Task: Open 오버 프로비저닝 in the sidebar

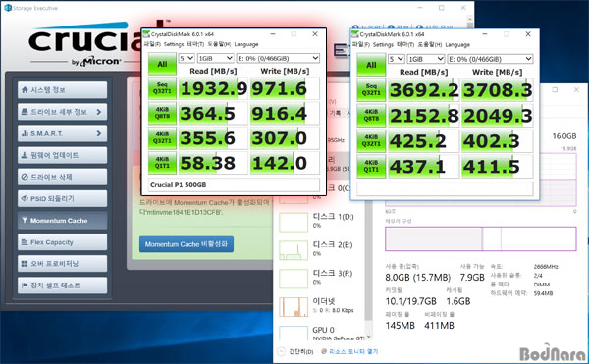Action: tap(62, 264)
